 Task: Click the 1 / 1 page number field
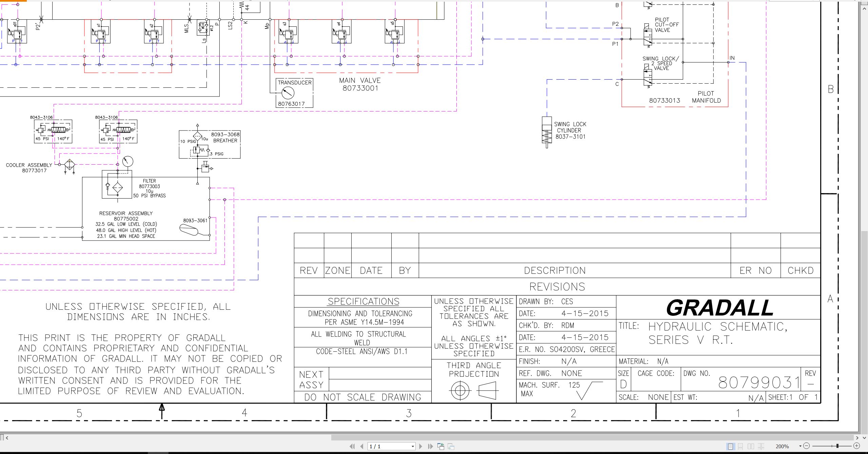[x=389, y=446]
